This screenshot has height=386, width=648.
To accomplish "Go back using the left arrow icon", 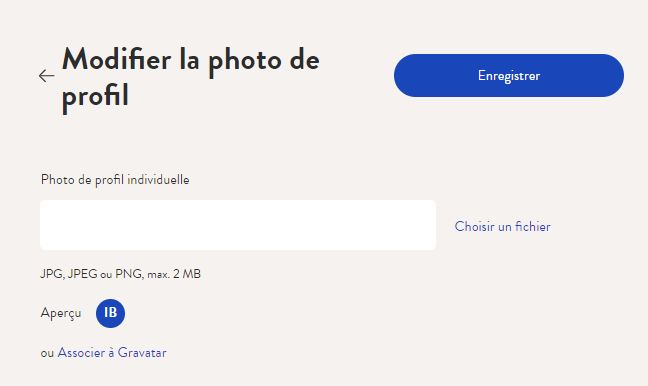I will click(x=46, y=76).
